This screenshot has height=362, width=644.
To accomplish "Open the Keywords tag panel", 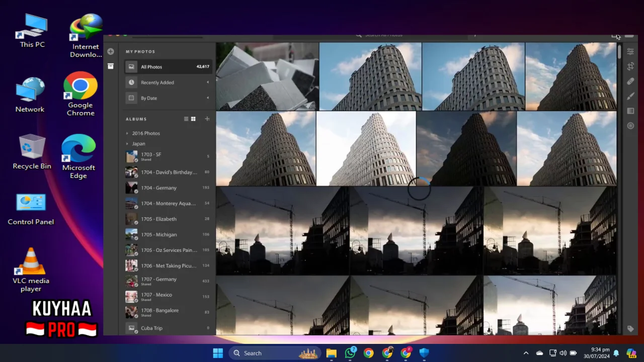I will click(630, 328).
